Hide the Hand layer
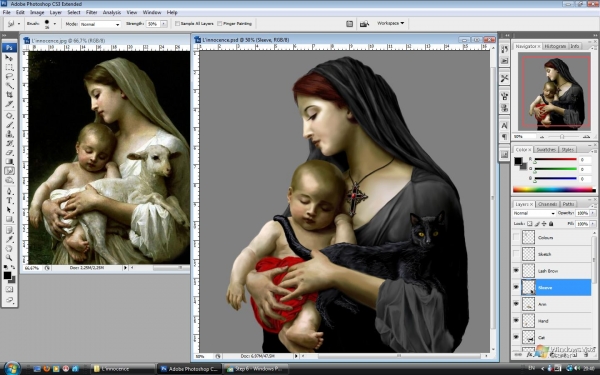The image size is (600, 375). point(516,321)
